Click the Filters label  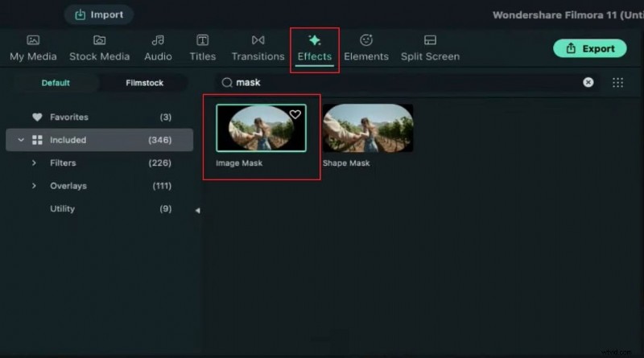pyautogui.click(x=63, y=163)
